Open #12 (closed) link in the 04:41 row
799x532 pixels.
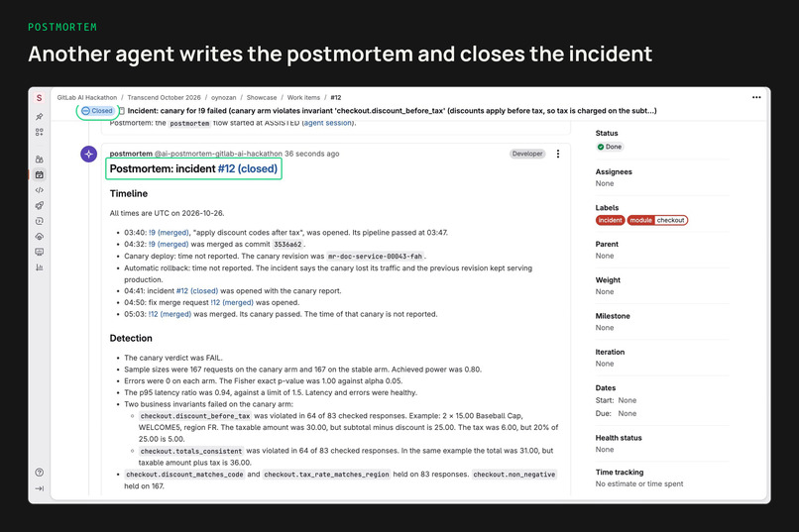pos(197,291)
